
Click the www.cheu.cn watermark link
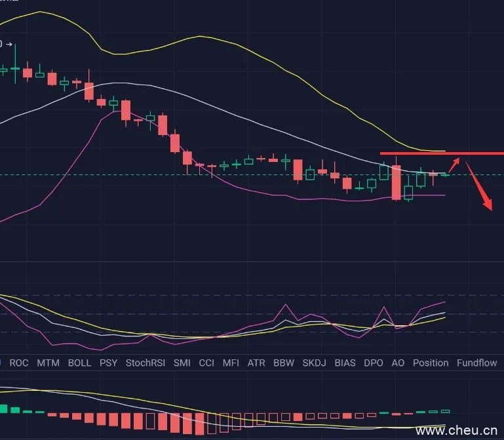click(x=458, y=431)
